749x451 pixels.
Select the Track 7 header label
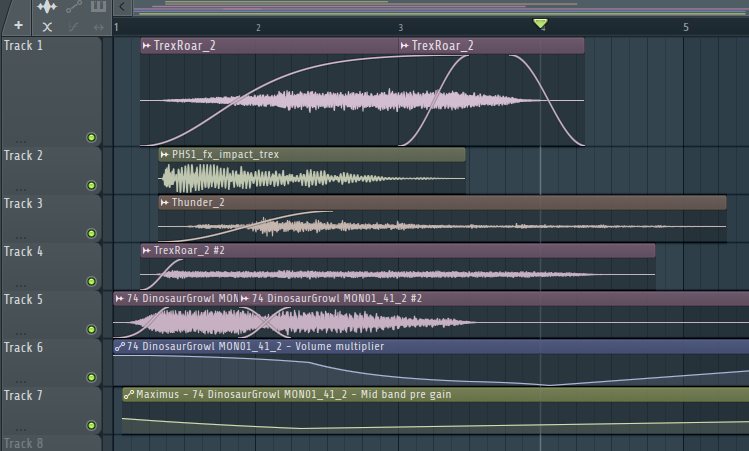click(x=23, y=396)
